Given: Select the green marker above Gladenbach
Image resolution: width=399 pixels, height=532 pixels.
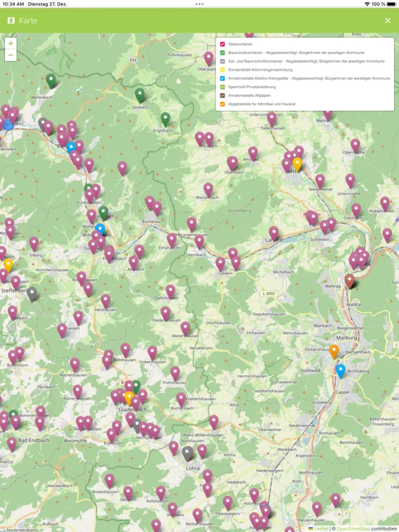Looking at the screenshot, I should pos(136,386).
